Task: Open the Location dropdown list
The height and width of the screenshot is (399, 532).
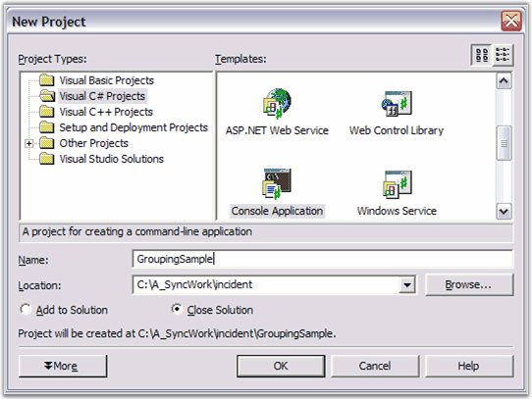Action: 406,284
